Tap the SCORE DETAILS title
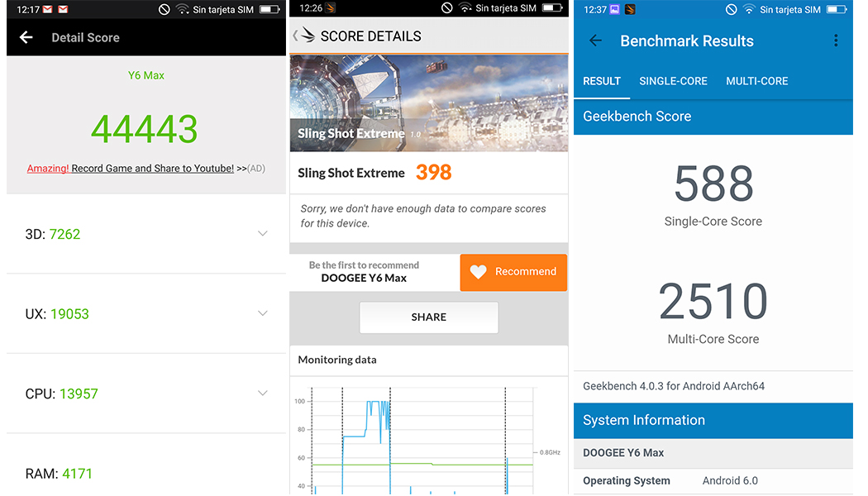Viewport: 868px width, 496px height. 371,36
